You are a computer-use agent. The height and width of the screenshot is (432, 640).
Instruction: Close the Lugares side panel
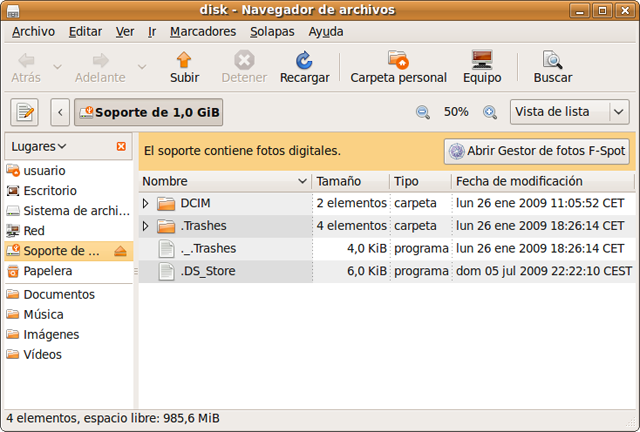point(122,147)
